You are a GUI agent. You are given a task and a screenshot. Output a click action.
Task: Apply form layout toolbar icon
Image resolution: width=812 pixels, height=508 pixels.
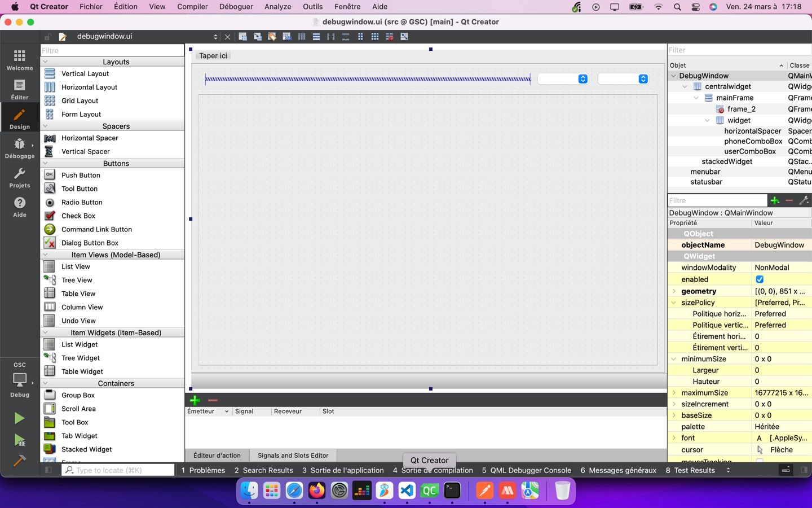[x=360, y=37]
